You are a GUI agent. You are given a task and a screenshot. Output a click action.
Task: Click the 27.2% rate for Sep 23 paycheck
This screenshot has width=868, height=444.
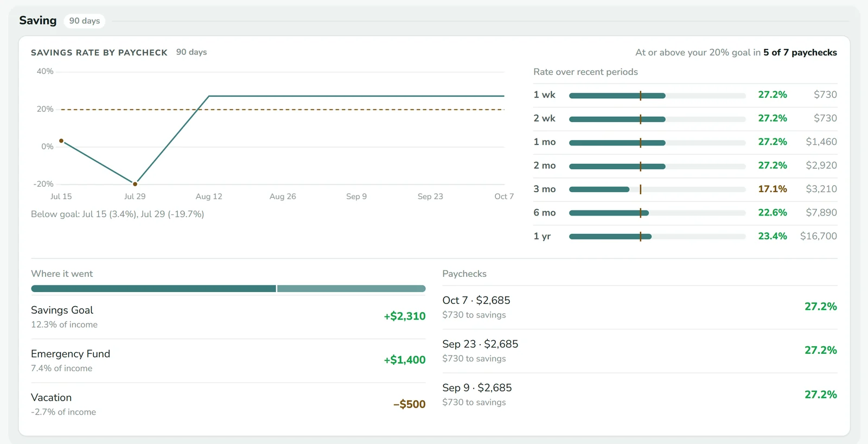click(x=821, y=351)
